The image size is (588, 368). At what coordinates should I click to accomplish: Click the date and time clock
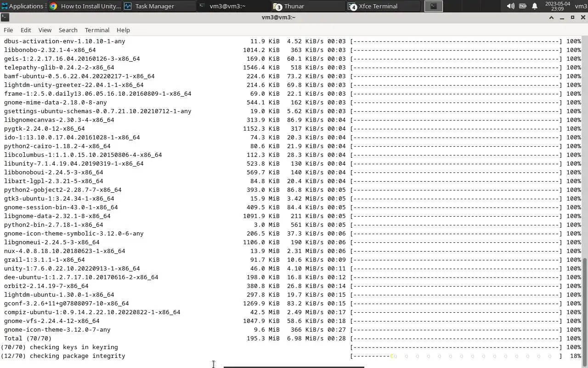(557, 6)
